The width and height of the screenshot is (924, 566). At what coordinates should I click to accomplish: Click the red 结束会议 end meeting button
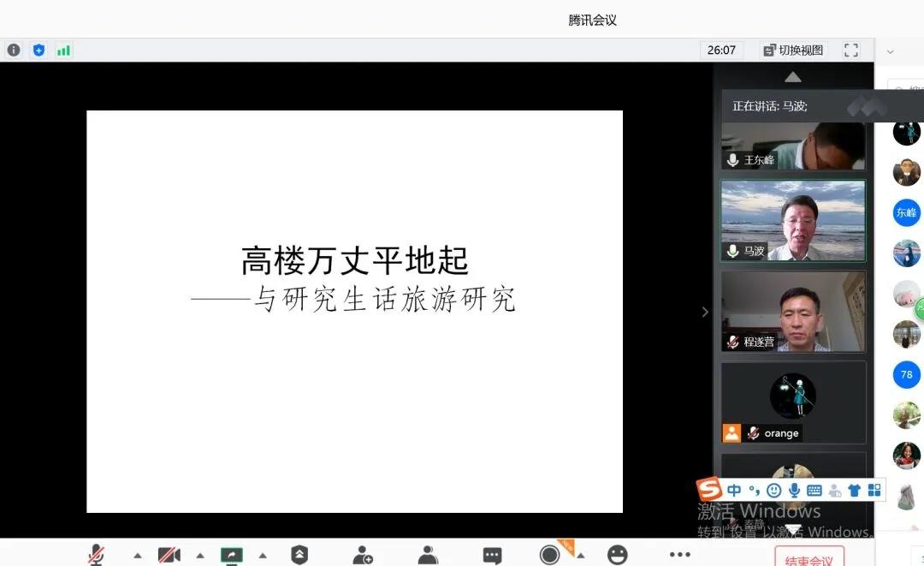click(808, 558)
